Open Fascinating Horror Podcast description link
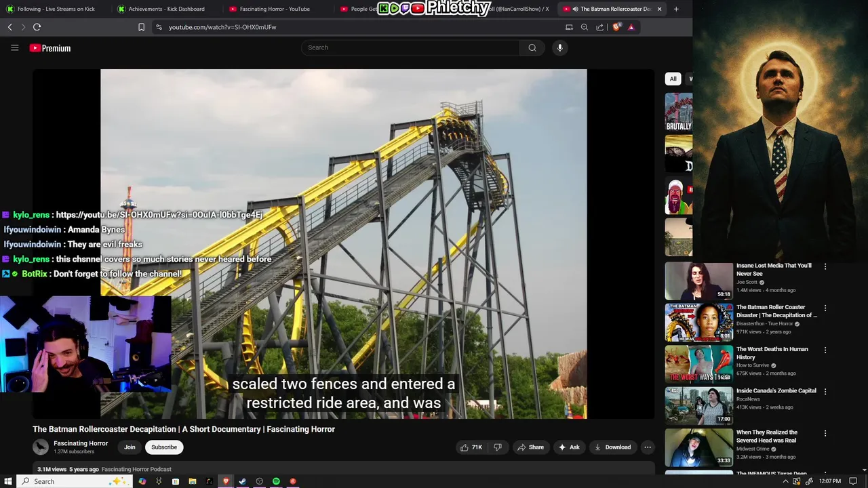868x488 pixels. (x=136, y=469)
